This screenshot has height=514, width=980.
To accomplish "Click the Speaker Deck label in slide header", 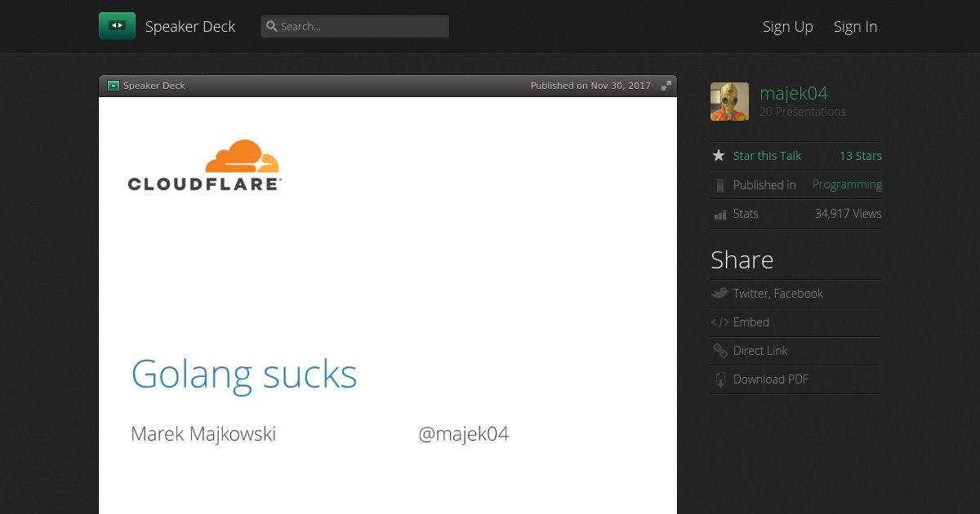I will (x=154, y=86).
